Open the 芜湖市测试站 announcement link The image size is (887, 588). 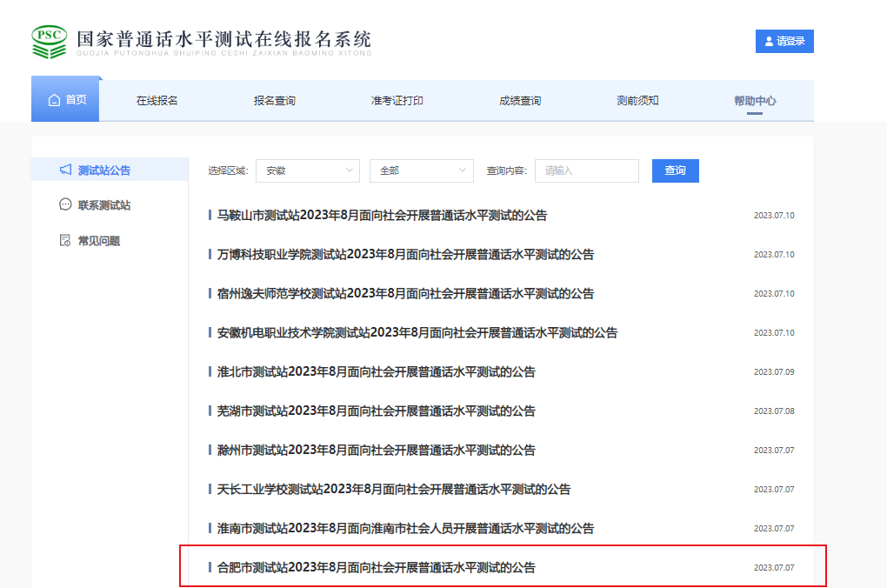click(376, 411)
